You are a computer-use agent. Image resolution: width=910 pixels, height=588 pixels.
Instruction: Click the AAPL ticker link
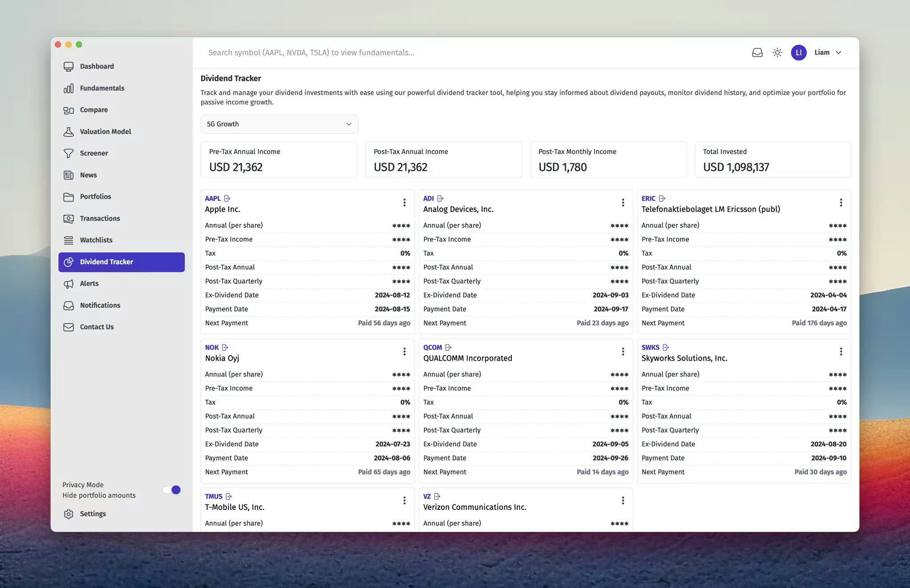pyautogui.click(x=212, y=199)
